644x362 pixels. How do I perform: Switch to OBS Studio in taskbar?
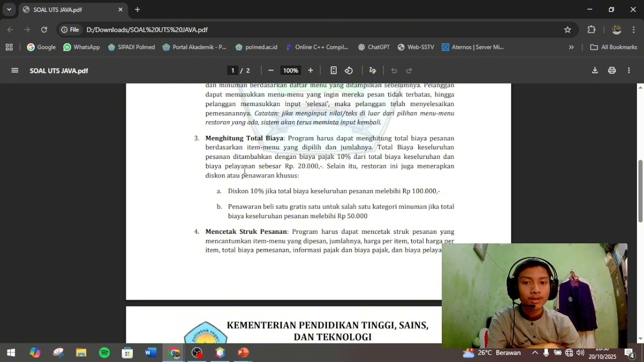(x=197, y=352)
